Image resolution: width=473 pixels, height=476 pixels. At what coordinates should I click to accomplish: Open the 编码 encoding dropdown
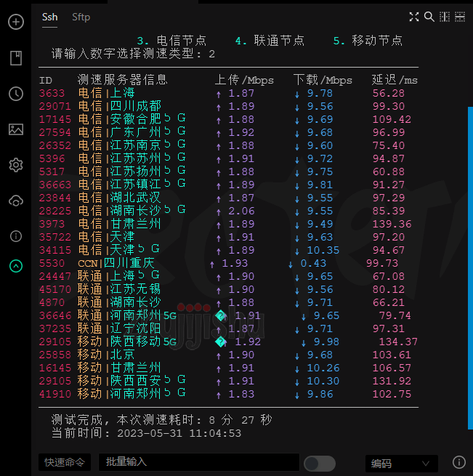pos(401,464)
